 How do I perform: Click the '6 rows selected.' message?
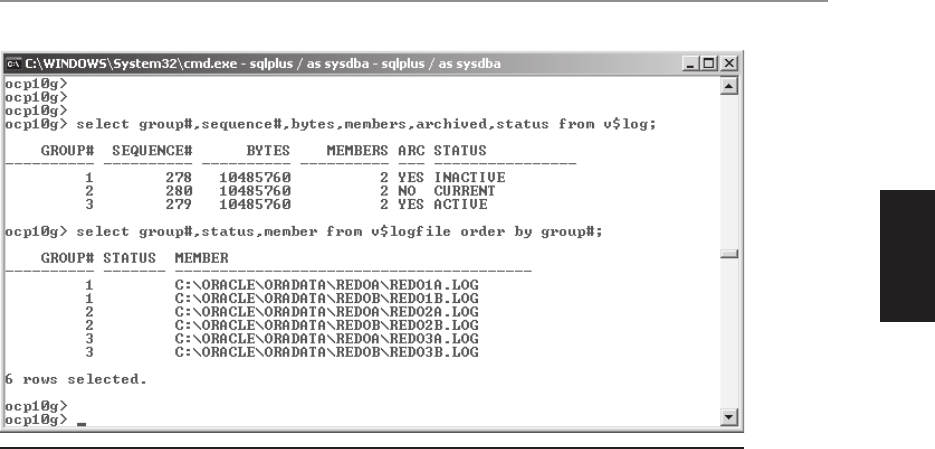[76, 379]
